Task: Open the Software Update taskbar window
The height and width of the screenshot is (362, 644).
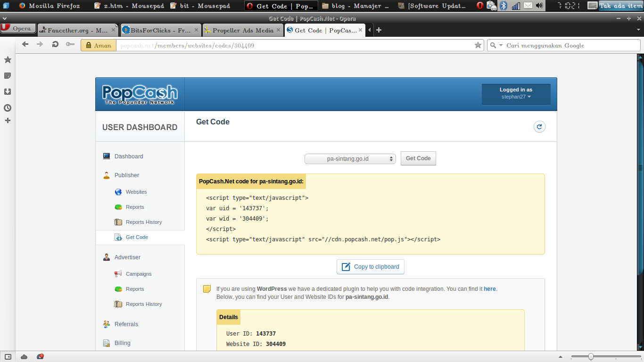Action: point(433,6)
